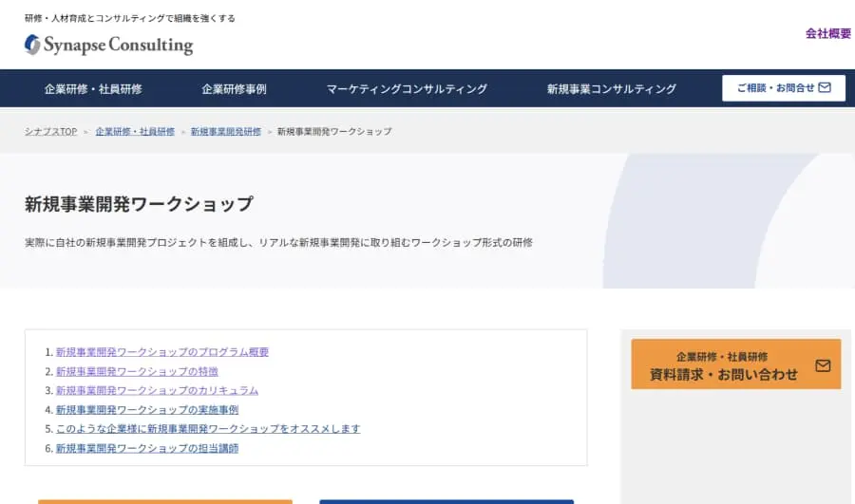Jump to このような企業様に…オススメします link
855x504 pixels.
coord(208,428)
